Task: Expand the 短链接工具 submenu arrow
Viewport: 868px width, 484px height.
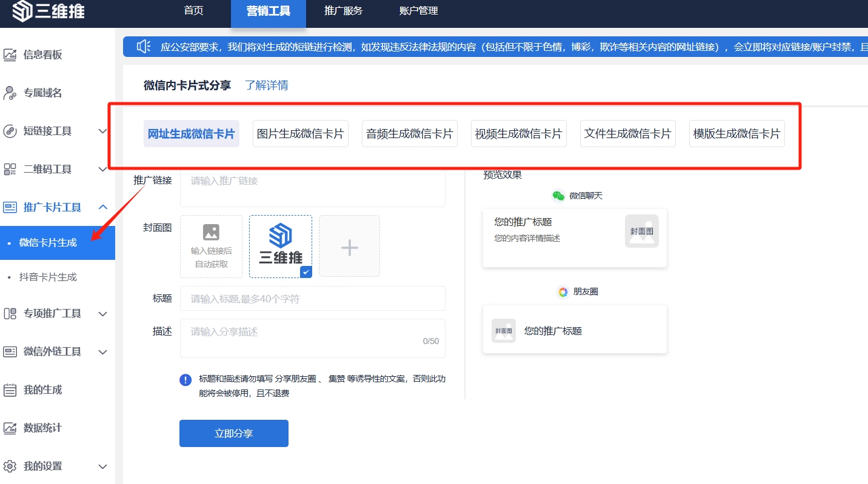Action: 102,131
